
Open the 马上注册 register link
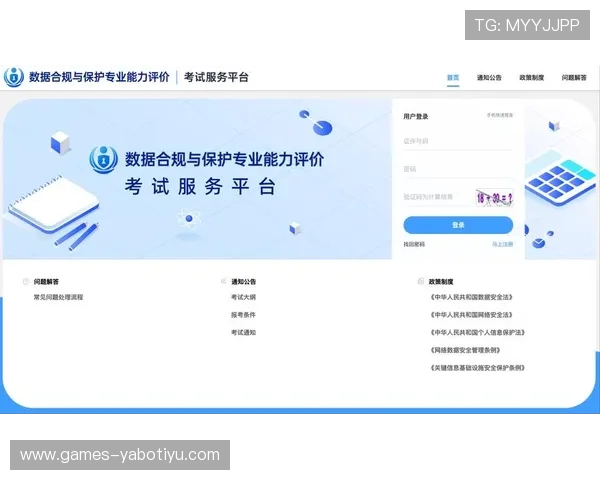(502, 244)
